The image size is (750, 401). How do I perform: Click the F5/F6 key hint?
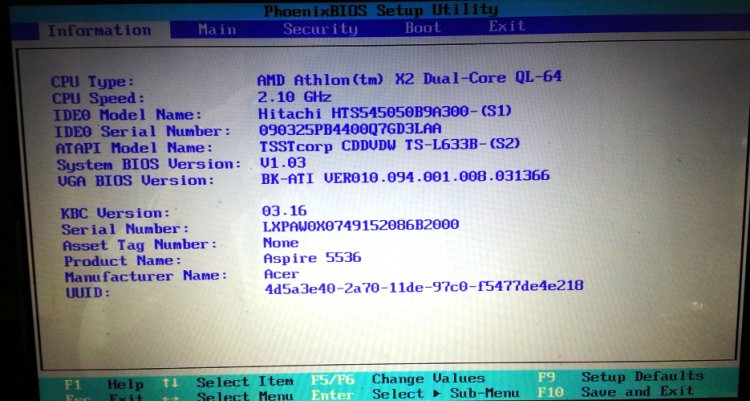[333, 380]
